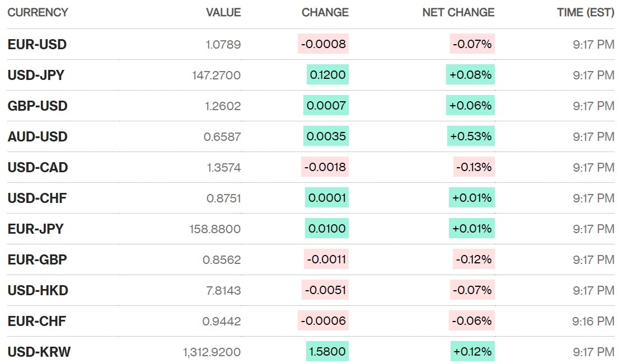623x364 pixels.
Task: Click the USD-CAD currency pair
Action: [38, 167]
